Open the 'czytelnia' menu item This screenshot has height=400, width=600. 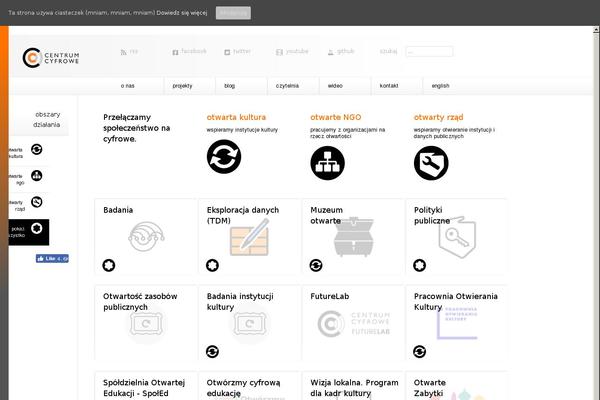click(287, 86)
